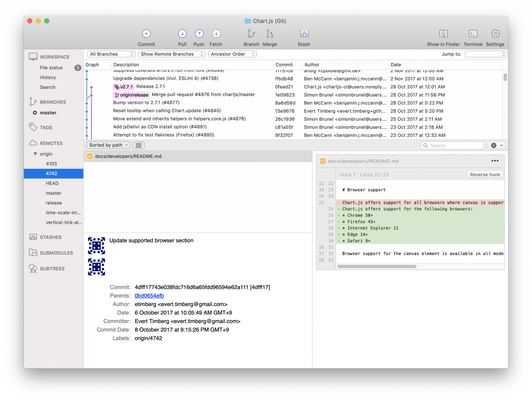Click the Stashes section icon

33,237
